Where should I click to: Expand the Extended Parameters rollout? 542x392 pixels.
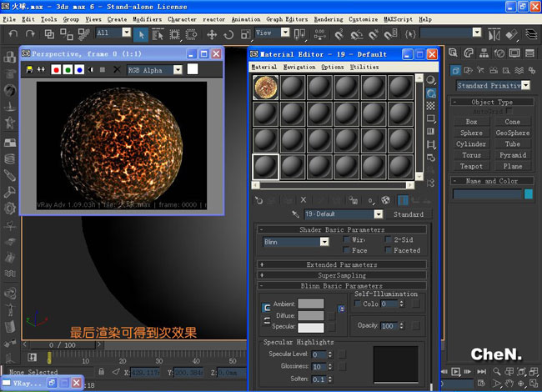coord(342,264)
